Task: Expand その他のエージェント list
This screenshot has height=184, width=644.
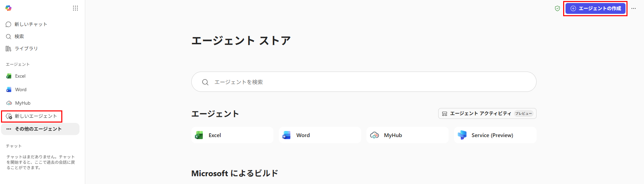Action: point(40,129)
